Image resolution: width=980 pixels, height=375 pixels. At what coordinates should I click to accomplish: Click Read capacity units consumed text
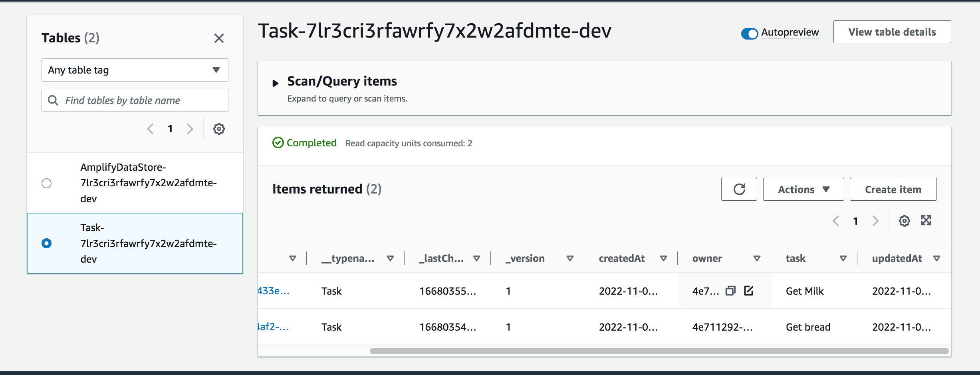[x=409, y=143]
